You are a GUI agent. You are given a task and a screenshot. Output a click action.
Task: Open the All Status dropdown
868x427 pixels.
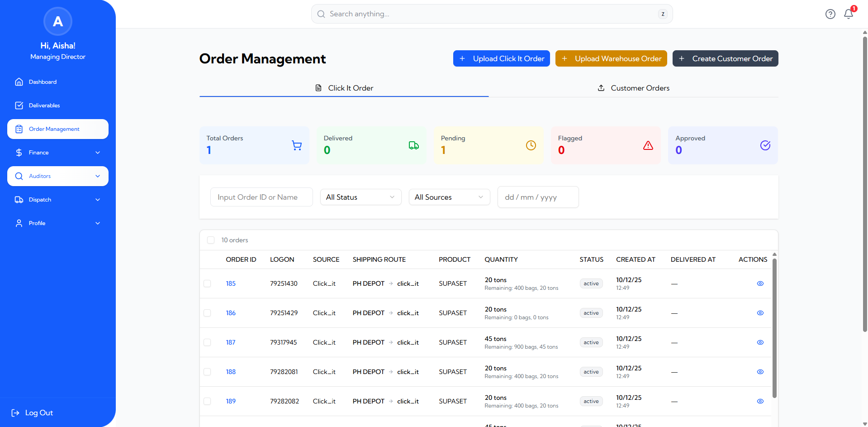point(360,197)
